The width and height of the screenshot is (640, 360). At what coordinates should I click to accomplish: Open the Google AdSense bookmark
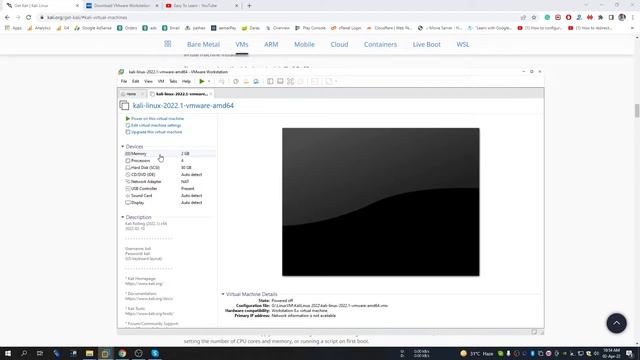[93, 28]
